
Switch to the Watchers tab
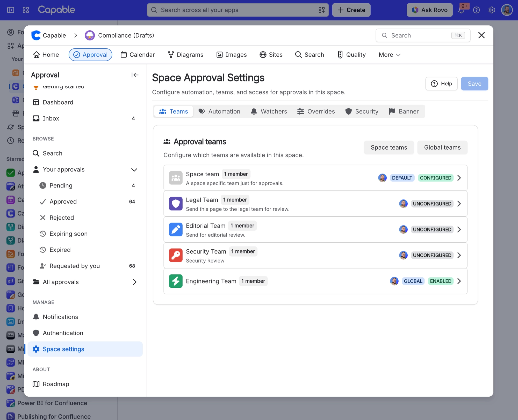(269, 111)
